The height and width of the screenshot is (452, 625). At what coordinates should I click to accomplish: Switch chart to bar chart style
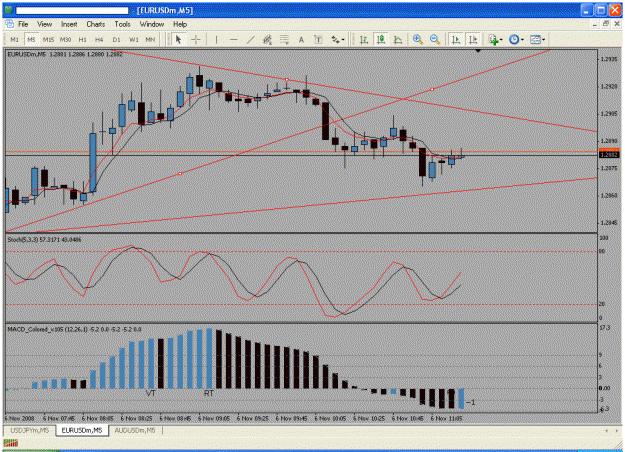coord(364,39)
